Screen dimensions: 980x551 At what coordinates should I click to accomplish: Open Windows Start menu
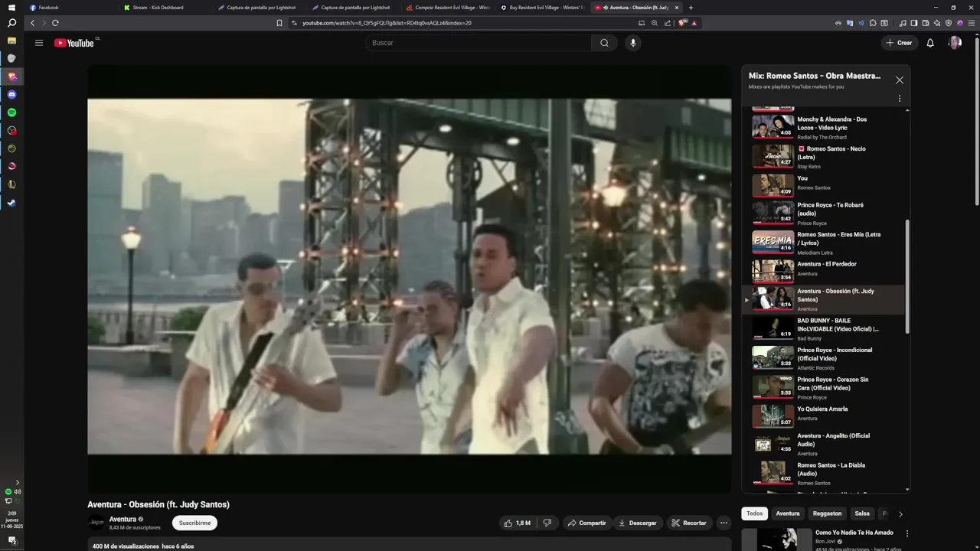pos(11,7)
